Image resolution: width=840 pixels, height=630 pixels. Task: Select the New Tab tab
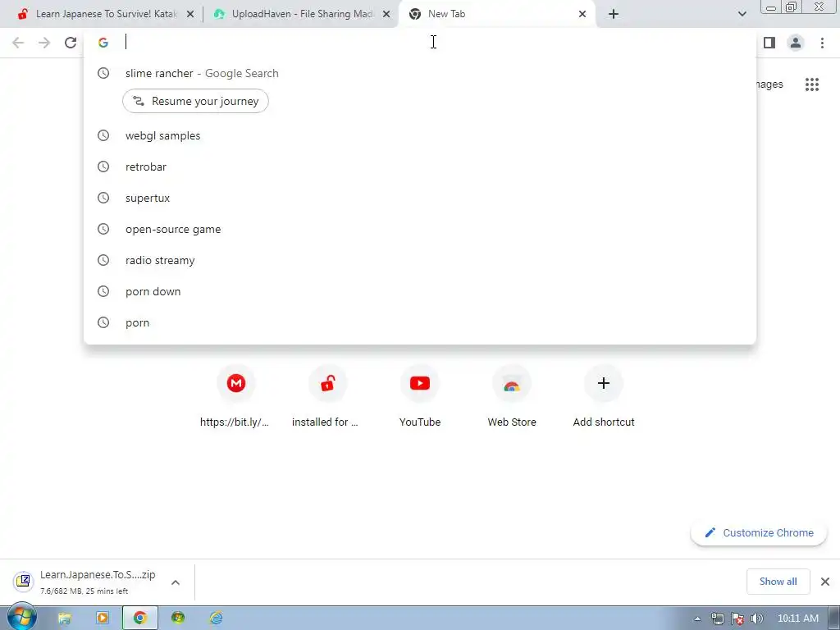[x=496, y=14]
